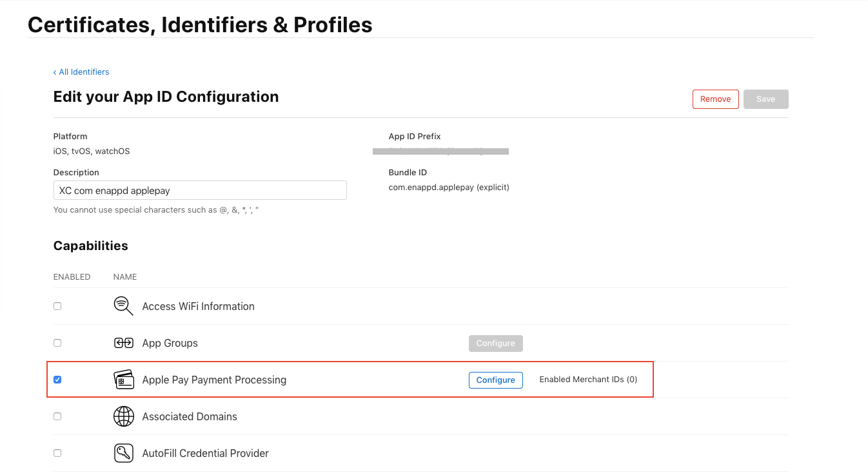Click the Certificates, Identifiers & Profiles heading
This screenshot has height=475, width=868.
coord(200,24)
